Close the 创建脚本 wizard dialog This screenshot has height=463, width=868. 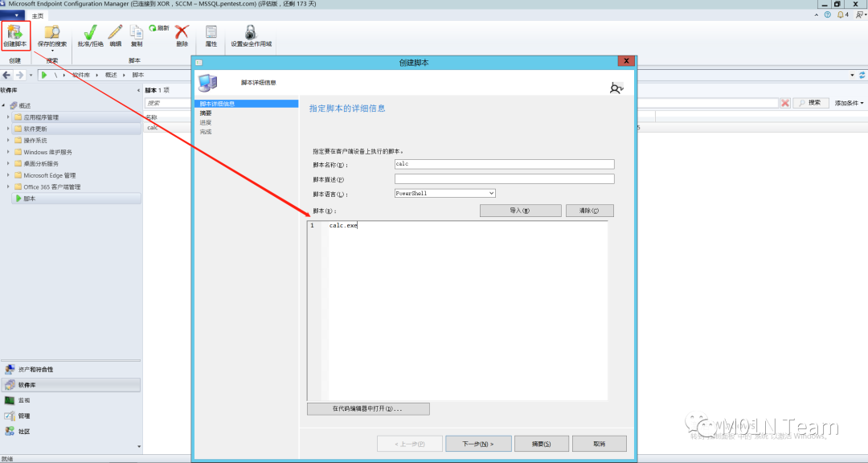626,61
